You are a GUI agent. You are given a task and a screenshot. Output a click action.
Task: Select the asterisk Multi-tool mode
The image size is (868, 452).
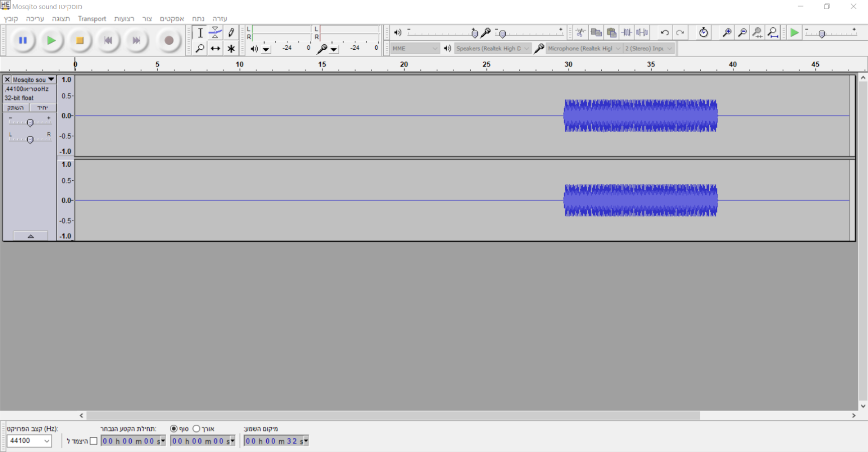coord(231,48)
